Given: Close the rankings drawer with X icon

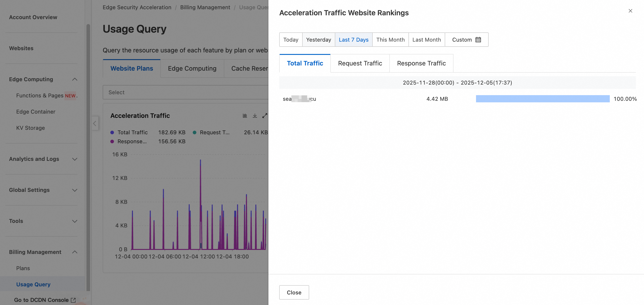Looking at the screenshot, I should coord(630,11).
